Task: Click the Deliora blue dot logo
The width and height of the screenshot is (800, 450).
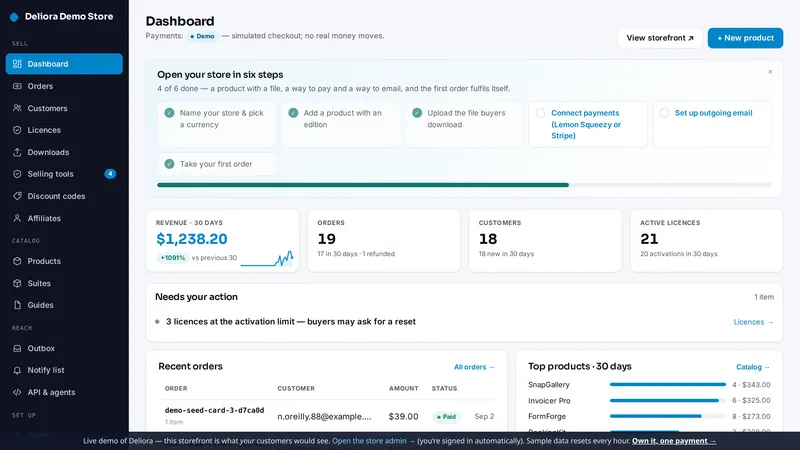Action: [x=14, y=17]
